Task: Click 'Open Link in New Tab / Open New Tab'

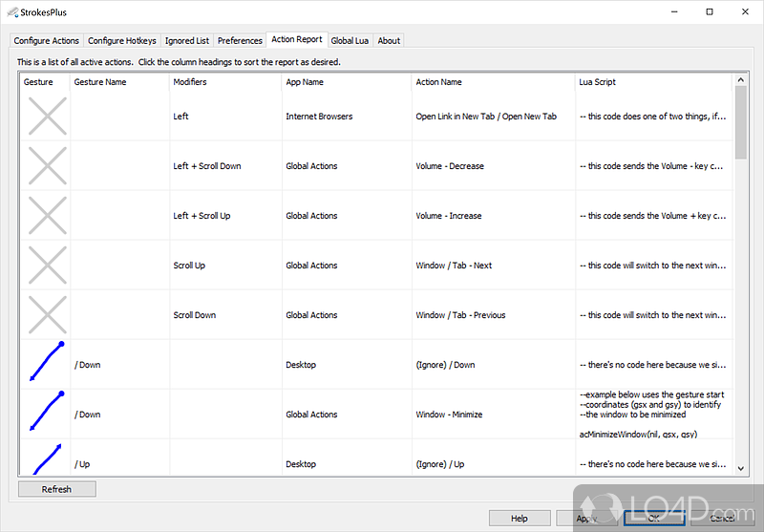Action: [x=486, y=117]
